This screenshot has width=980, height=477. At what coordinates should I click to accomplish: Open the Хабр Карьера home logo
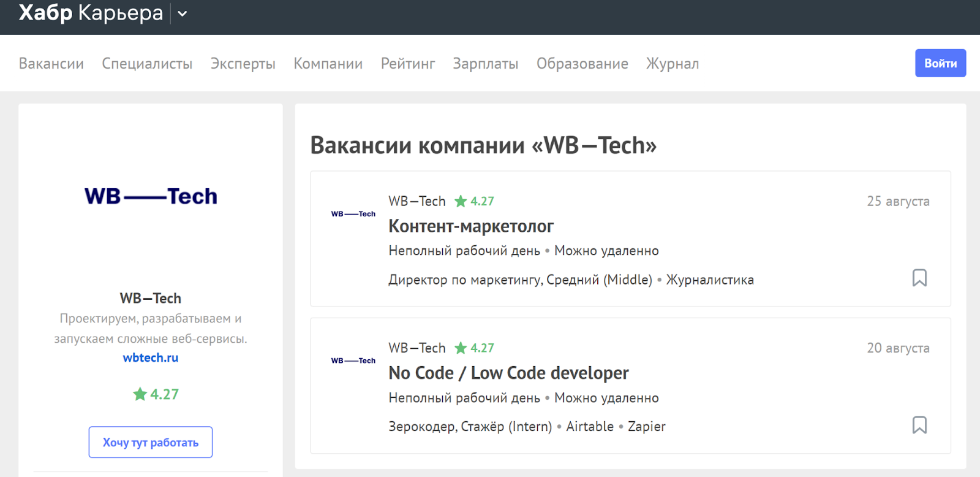pos(91,13)
